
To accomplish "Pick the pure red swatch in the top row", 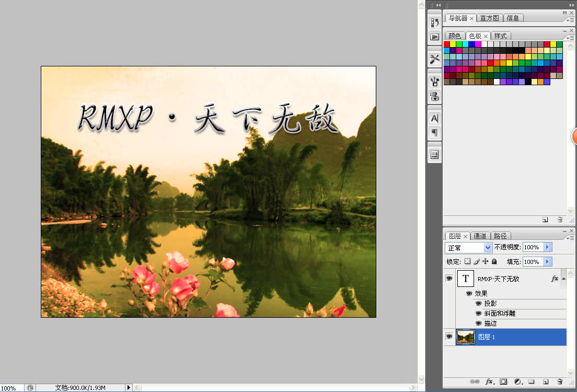I will point(447,44).
